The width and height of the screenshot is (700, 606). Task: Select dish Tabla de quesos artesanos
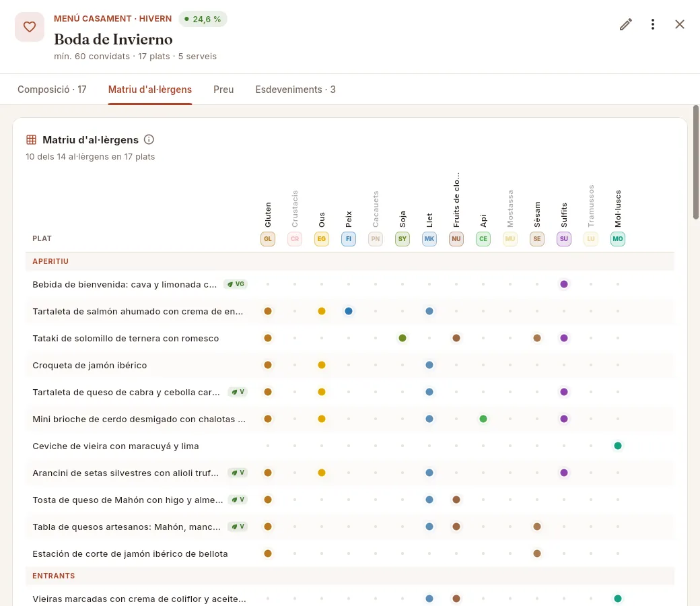[127, 527]
